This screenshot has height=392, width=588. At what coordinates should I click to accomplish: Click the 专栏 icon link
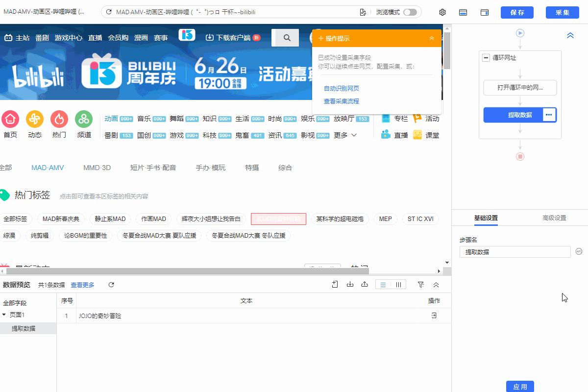[386, 118]
